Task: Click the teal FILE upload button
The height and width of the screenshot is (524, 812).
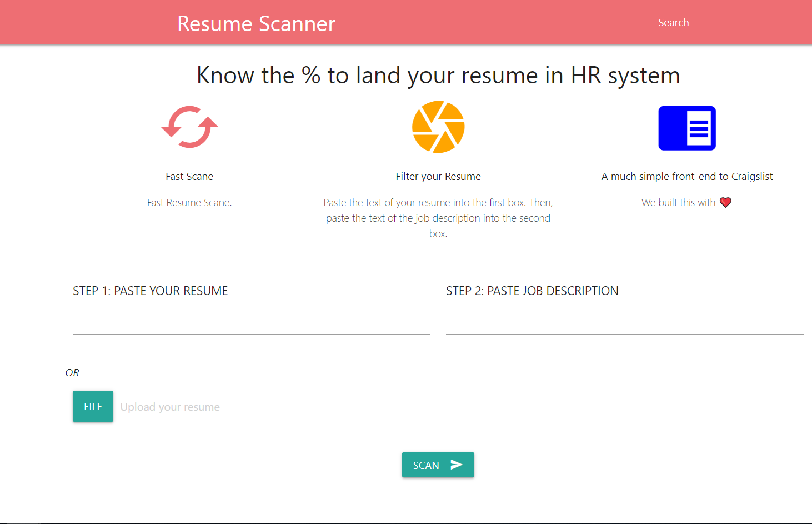Action: coord(92,406)
